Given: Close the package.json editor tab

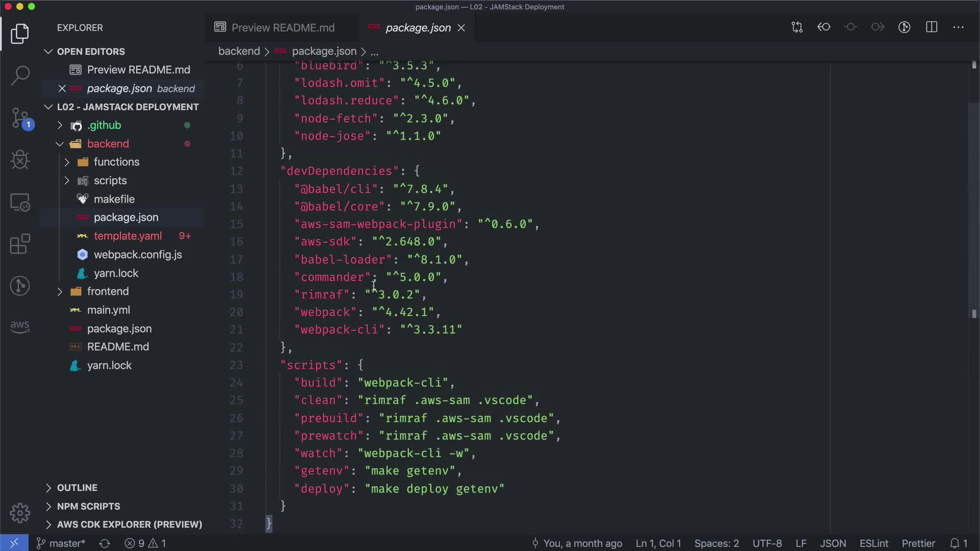Looking at the screenshot, I should coord(461,28).
